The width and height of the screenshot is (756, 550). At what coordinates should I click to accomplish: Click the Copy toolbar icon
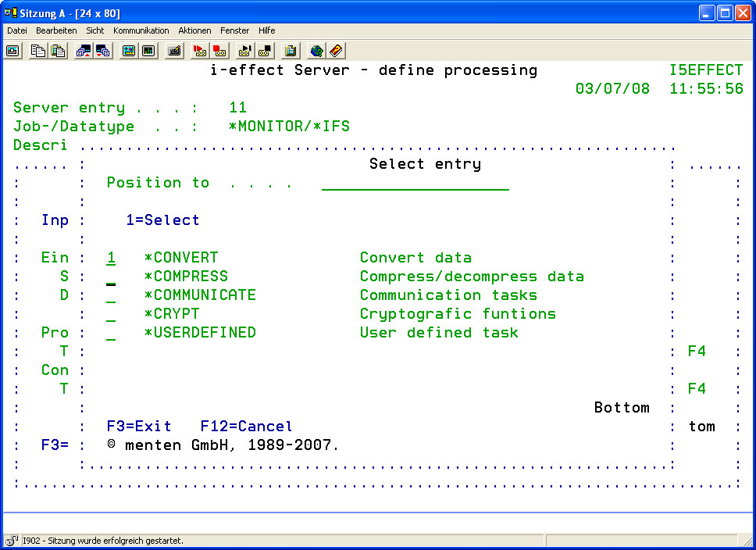click(x=38, y=51)
